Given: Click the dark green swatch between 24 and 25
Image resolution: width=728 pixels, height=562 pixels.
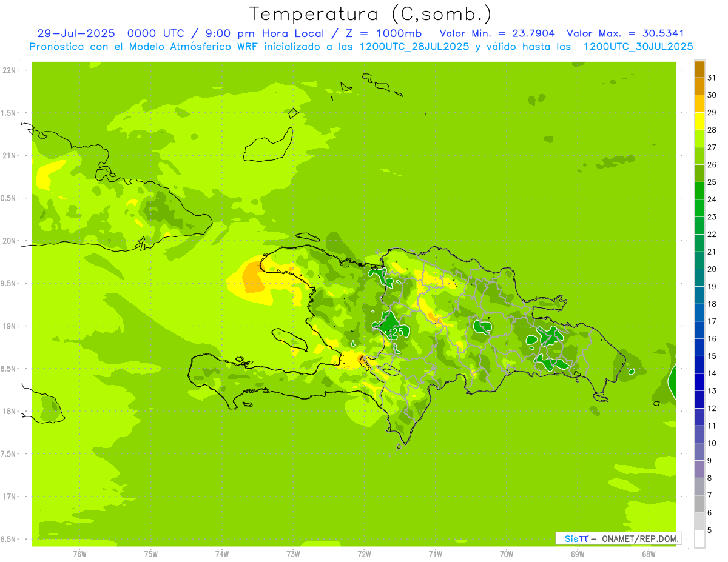Looking at the screenshot, I should pyautogui.click(x=699, y=191).
